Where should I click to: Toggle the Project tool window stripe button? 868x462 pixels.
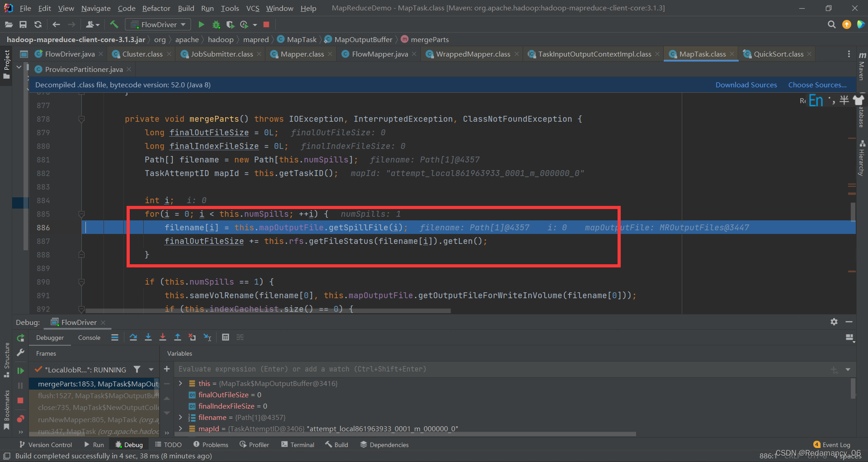point(7,64)
